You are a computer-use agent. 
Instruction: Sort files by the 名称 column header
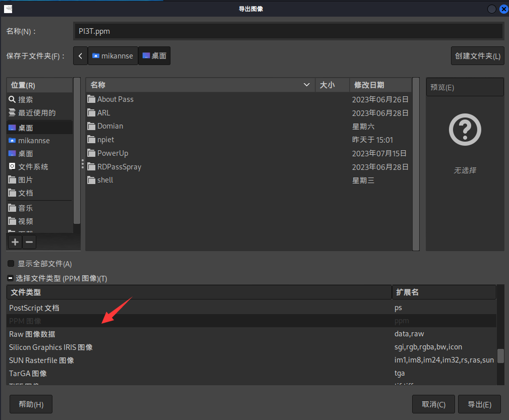point(197,85)
